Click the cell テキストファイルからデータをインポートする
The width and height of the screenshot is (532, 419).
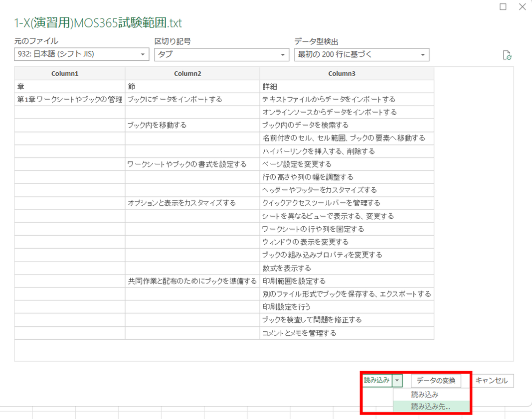point(347,99)
